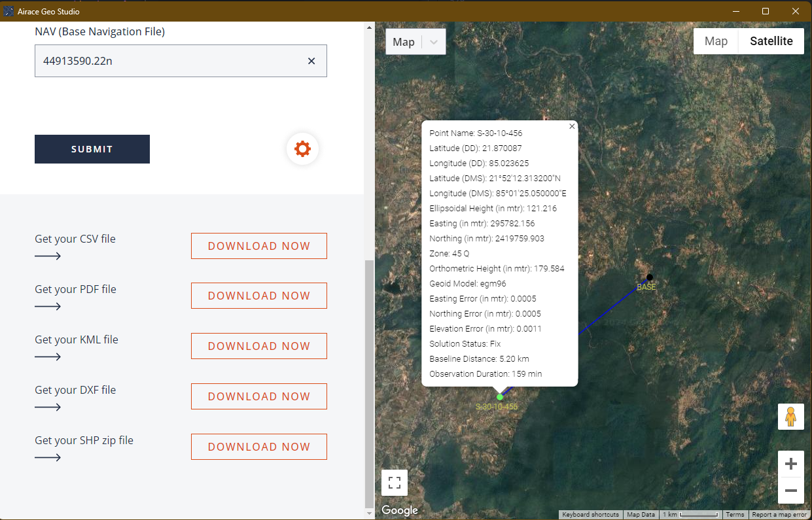Select the green S-30-10-456 point marker
This screenshot has width=812, height=520.
500,397
